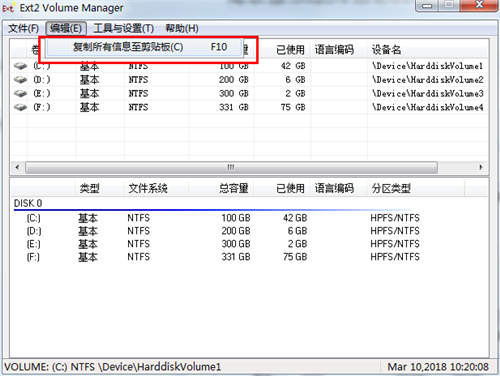Image resolution: width=500 pixels, height=376 pixels.
Task: Select (D:) partition under DISK 0
Action: pos(34,231)
